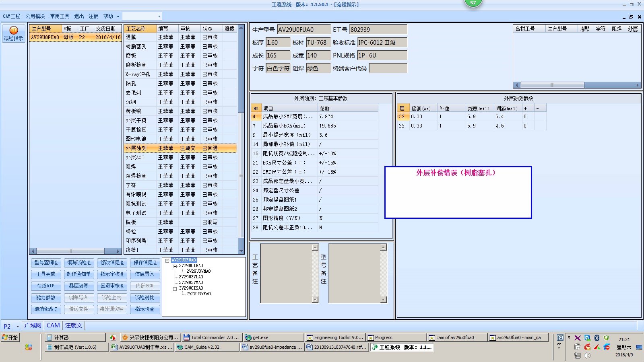This screenshot has width=644, height=362.
Task: Switch to Total Commander 7.0 taskbar window
Action: (x=211, y=337)
